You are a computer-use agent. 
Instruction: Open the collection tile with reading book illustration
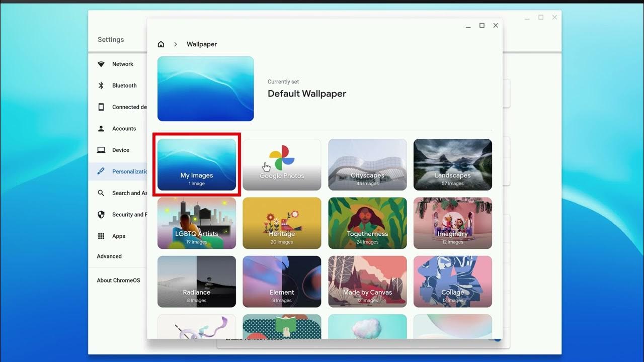tap(282, 326)
